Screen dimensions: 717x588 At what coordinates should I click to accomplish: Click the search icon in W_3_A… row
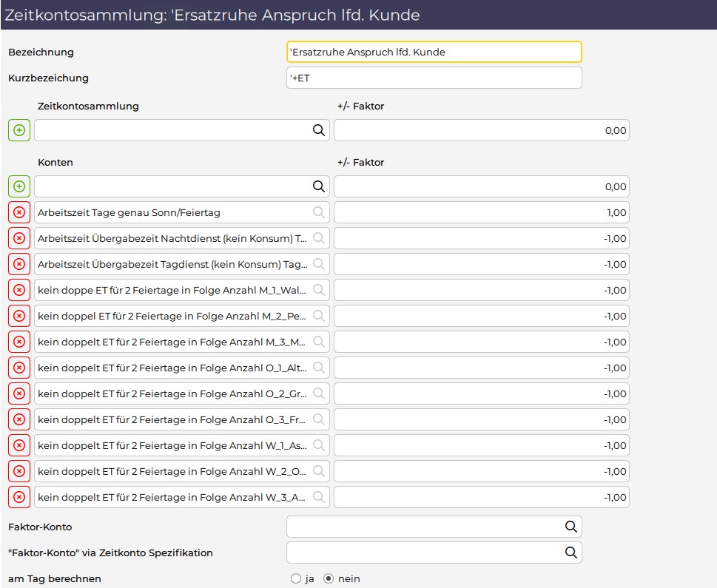(319, 498)
